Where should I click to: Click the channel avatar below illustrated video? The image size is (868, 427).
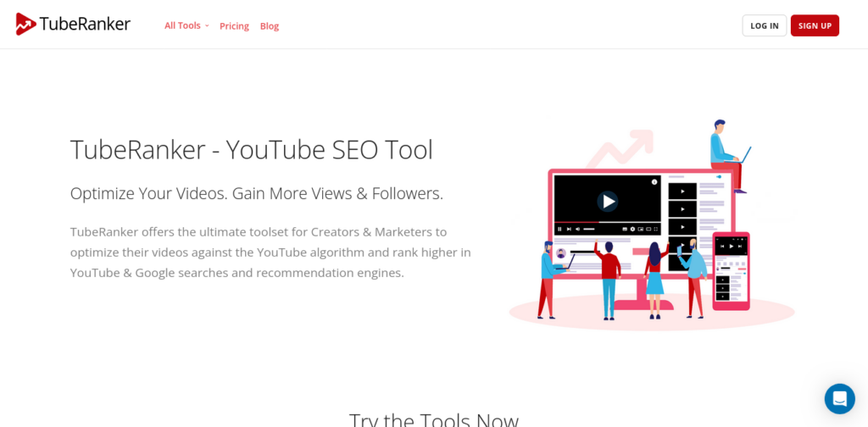[561, 253]
